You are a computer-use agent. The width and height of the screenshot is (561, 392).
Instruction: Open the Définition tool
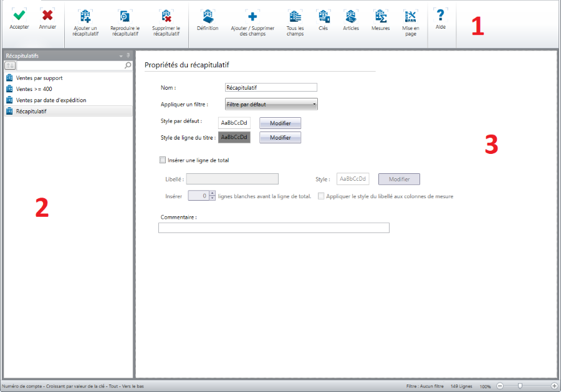208,16
